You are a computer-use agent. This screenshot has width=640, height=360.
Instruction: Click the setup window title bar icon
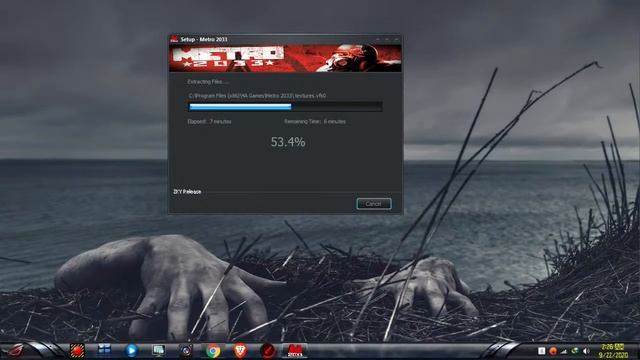pyautogui.click(x=174, y=39)
